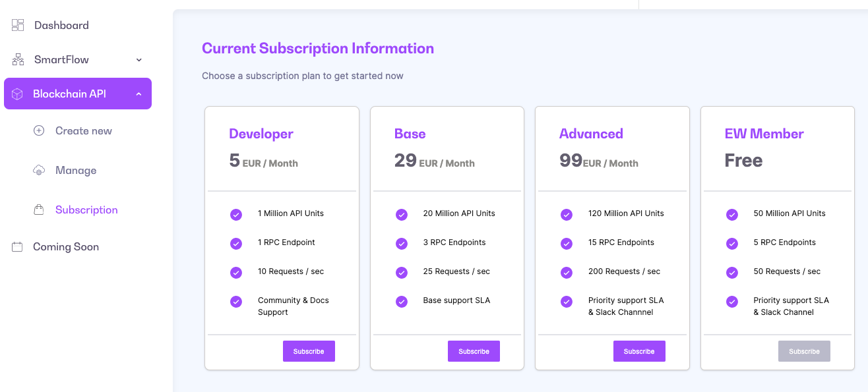Subscribe to the Advanced plan
Screen dimensions: 868x392
click(639, 351)
